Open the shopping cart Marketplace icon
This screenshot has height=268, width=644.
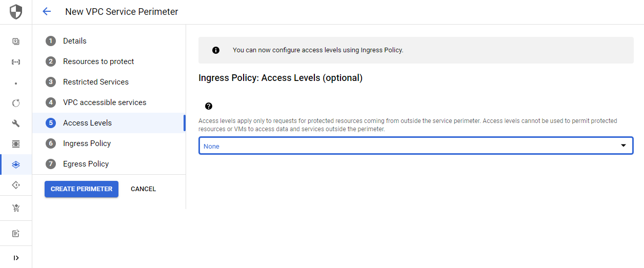tap(16, 208)
